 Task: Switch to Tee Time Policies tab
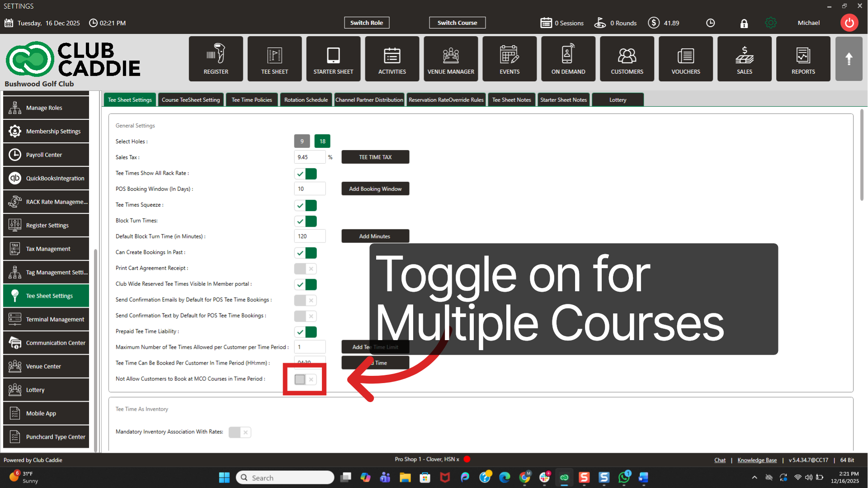pyautogui.click(x=252, y=99)
